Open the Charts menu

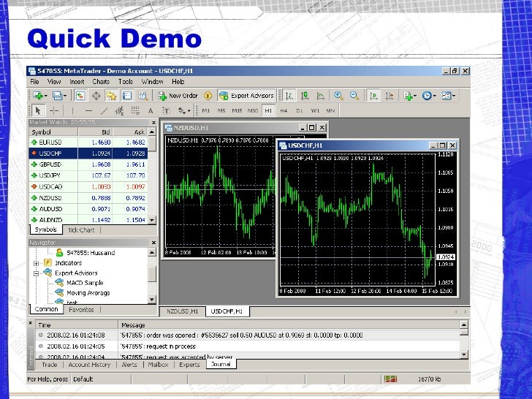pyautogui.click(x=100, y=82)
